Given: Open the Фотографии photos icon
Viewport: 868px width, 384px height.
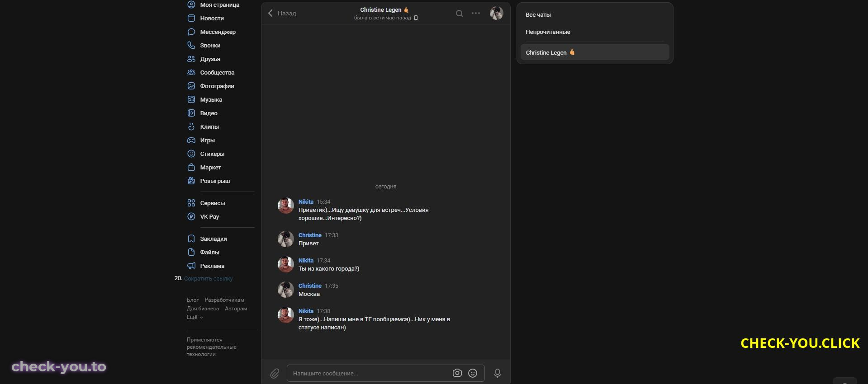Looking at the screenshot, I should point(191,86).
